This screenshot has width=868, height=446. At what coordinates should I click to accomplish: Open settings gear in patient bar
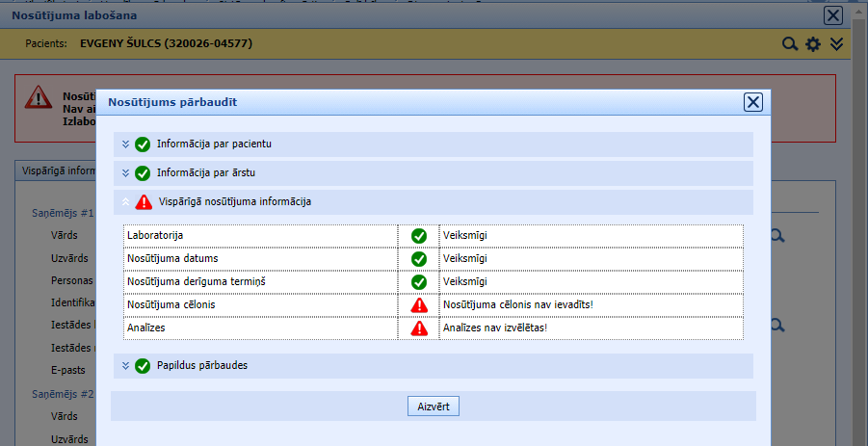click(813, 44)
